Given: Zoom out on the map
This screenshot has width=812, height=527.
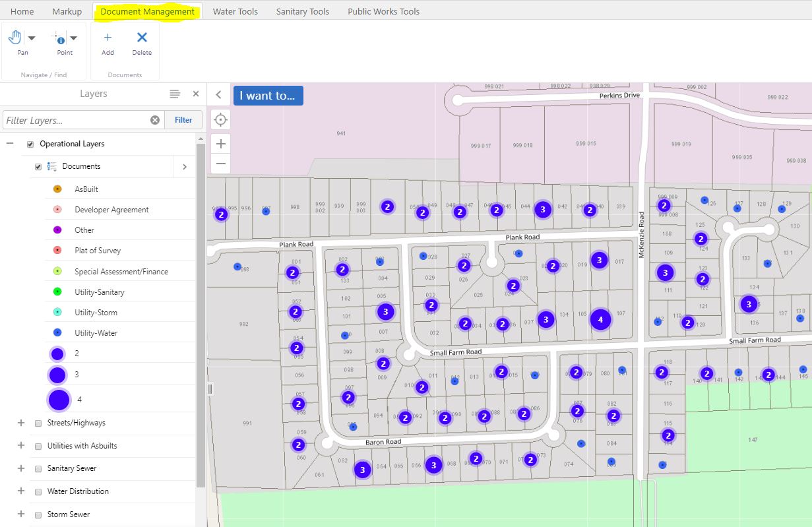Looking at the screenshot, I should pos(220,164).
